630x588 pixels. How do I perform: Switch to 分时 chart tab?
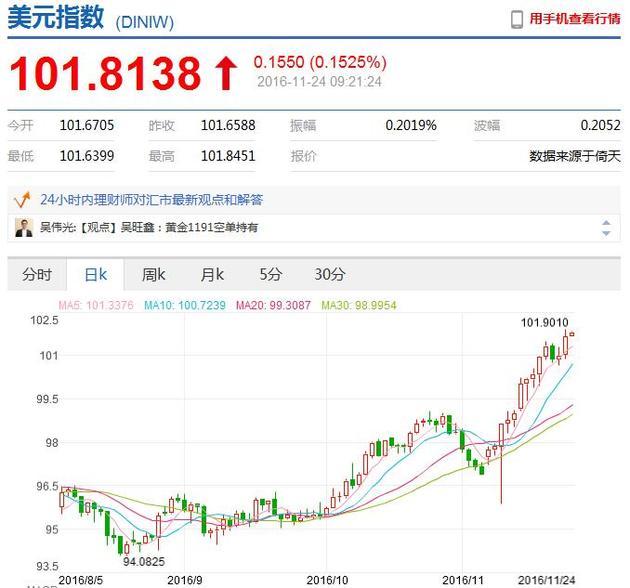click(x=37, y=275)
